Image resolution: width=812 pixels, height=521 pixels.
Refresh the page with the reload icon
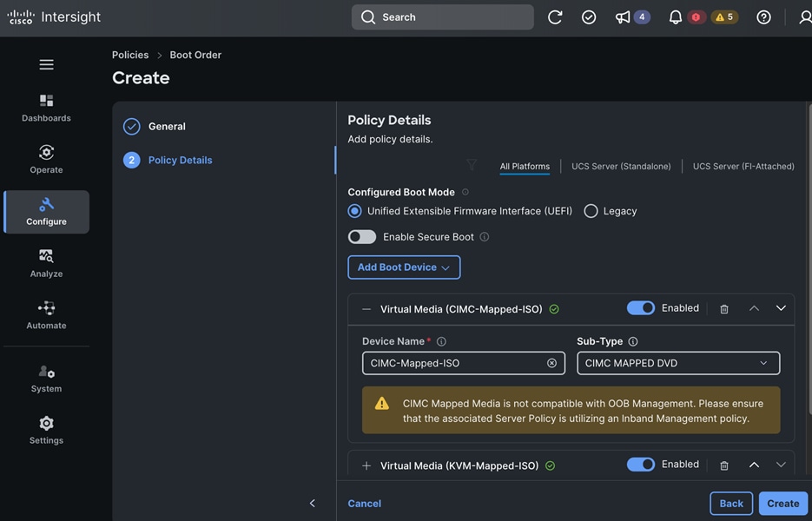[x=555, y=17]
